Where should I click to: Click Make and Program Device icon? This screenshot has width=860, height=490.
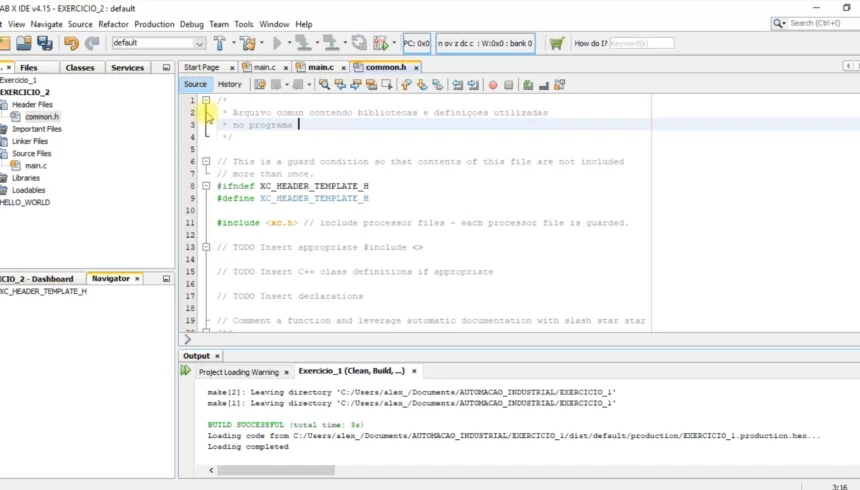coord(303,43)
